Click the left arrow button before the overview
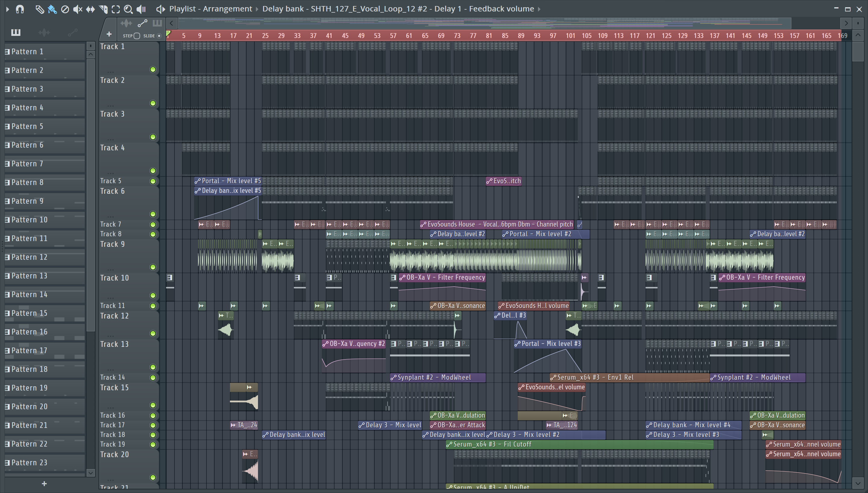This screenshot has width=868, height=493. (171, 23)
